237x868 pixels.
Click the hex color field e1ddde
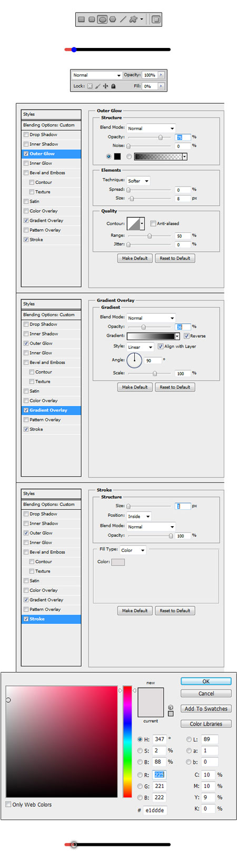(x=155, y=810)
